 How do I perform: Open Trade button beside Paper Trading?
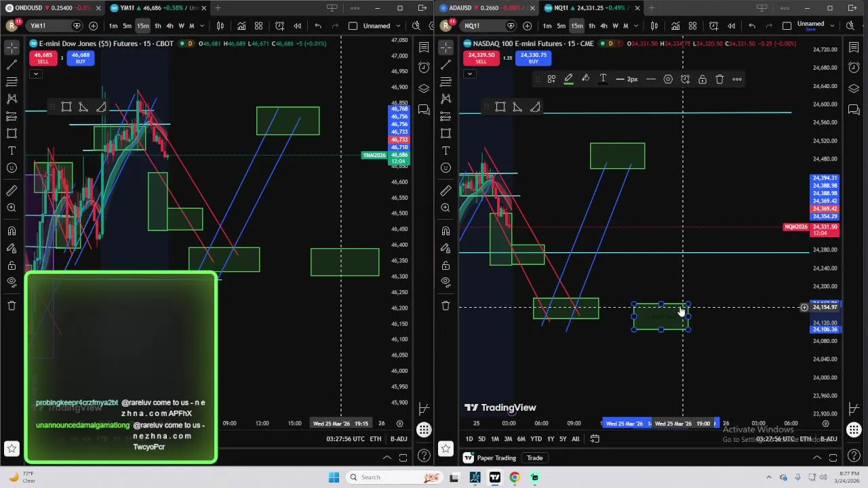coord(534,458)
